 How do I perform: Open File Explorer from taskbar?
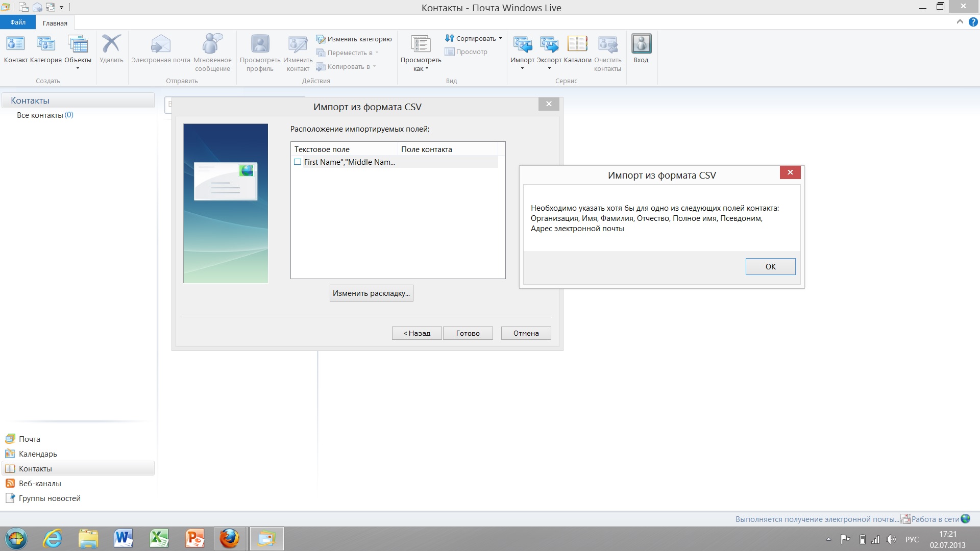pos(88,539)
